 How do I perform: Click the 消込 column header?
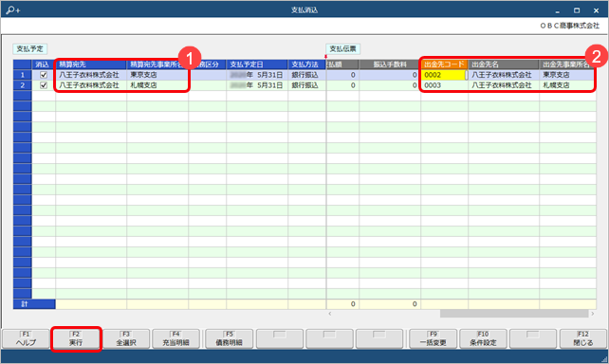tap(44, 64)
